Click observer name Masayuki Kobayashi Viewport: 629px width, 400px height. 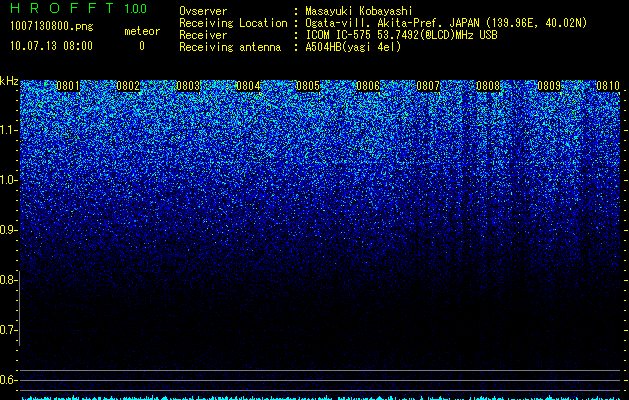click(x=359, y=11)
